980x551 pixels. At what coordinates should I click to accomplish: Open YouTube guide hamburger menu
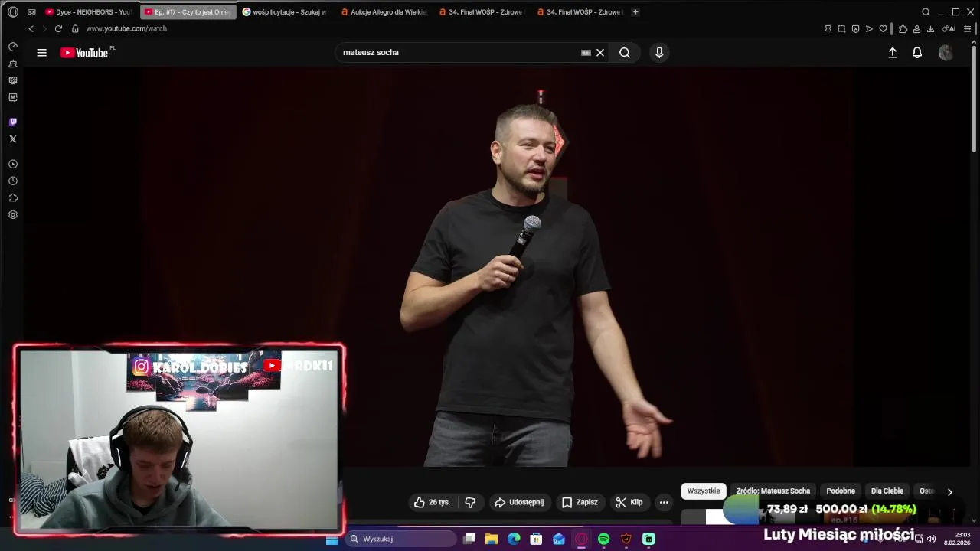(x=42, y=53)
